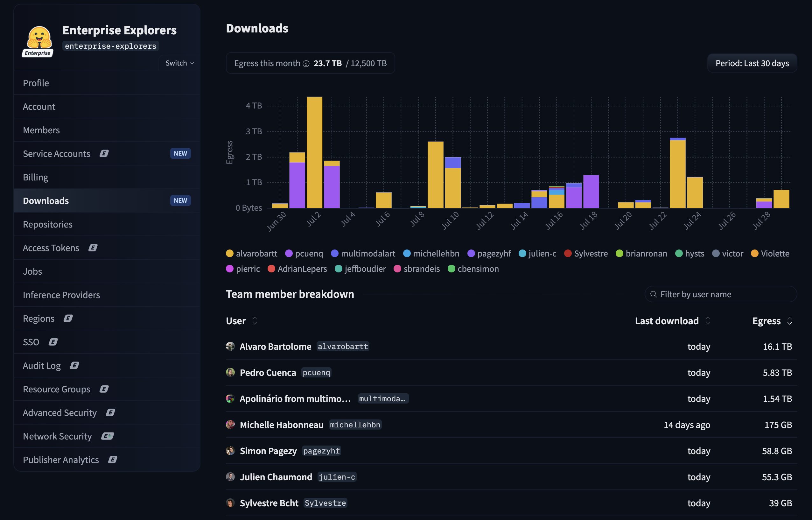Viewport: 812px width, 520px height.
Task: Toggle multimodalart series in chart legend
Action: (x=363, y=254)
